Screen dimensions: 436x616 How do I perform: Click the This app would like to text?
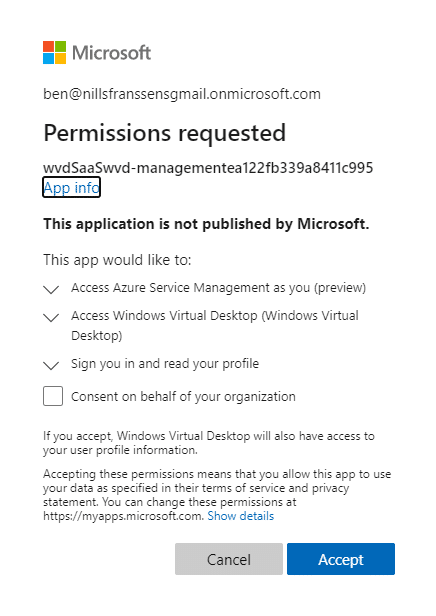pyautogui.click(x=117, y=260)
